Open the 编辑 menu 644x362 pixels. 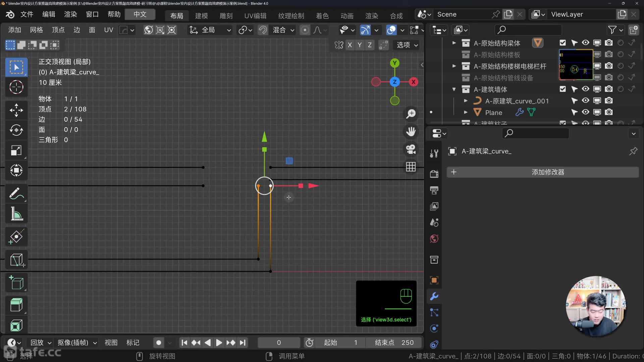49,14
